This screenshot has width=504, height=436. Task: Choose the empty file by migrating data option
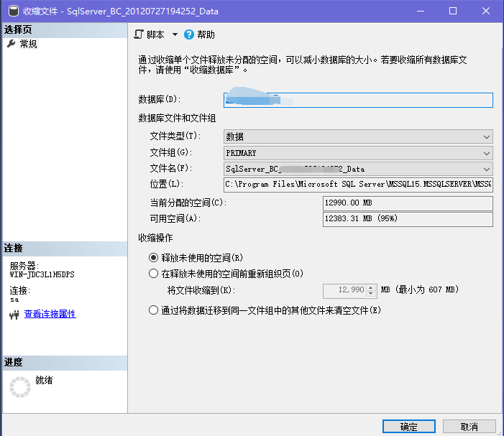(x=153, y=310)
